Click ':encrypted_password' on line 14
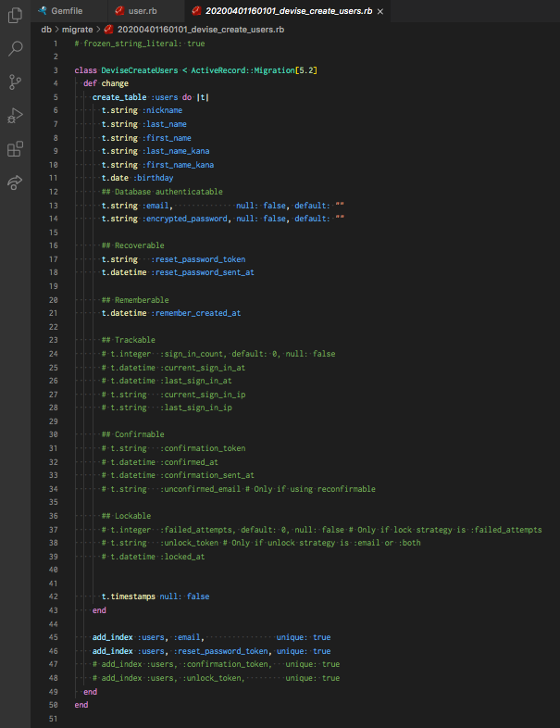The height and width of the screenshot is (728, 560). click(x=186, y=219)
